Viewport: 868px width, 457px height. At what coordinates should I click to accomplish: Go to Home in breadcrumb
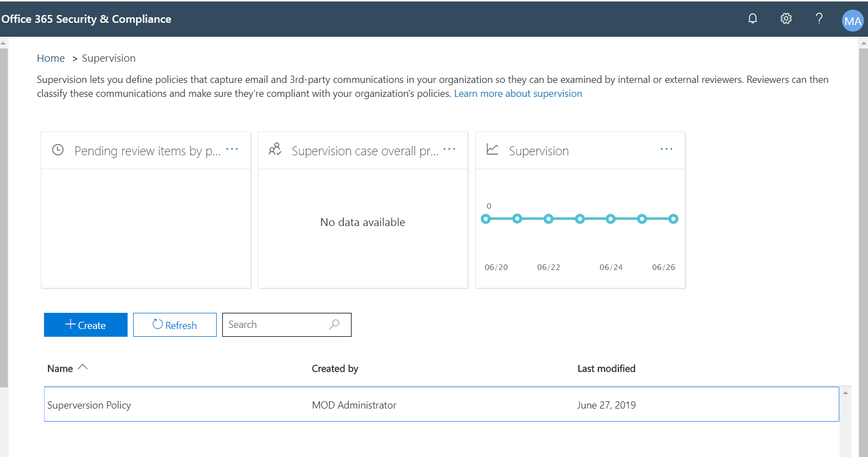tap(51, 58)
